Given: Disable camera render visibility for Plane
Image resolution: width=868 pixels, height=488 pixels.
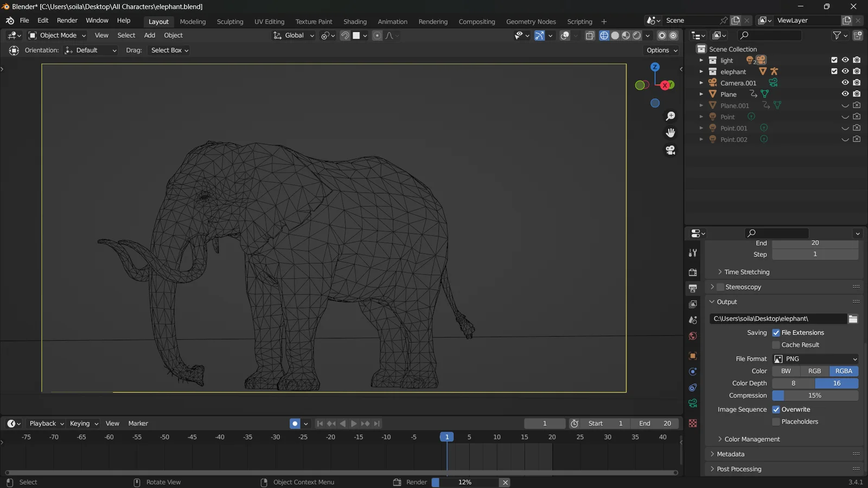Looking at the screenshot, I should coord(857,93).
